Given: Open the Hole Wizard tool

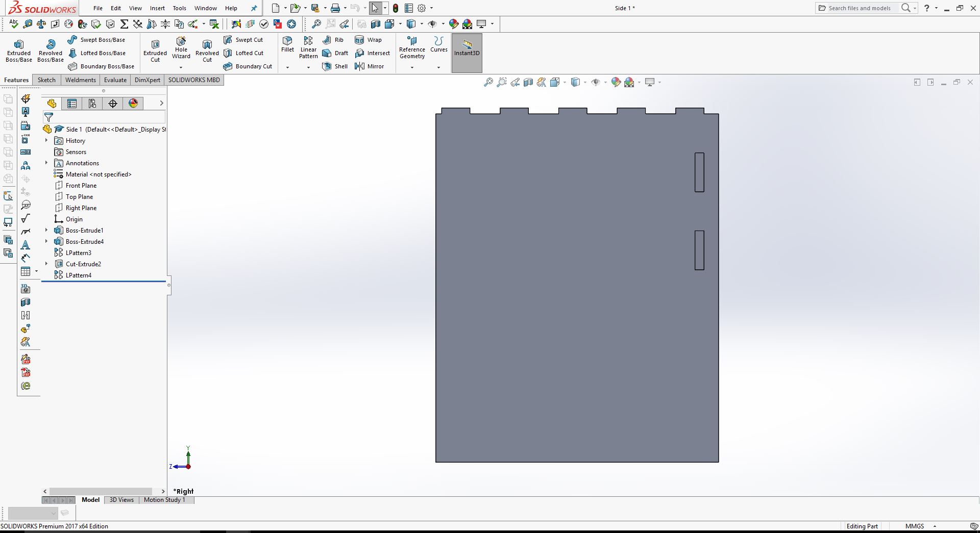Looking at the screenshot, I should (x=181, y=47).
